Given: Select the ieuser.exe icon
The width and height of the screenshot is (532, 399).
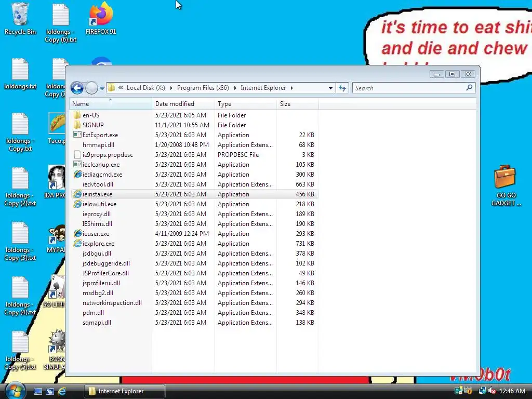Looking at the screenshot, I should pos(78,233).
